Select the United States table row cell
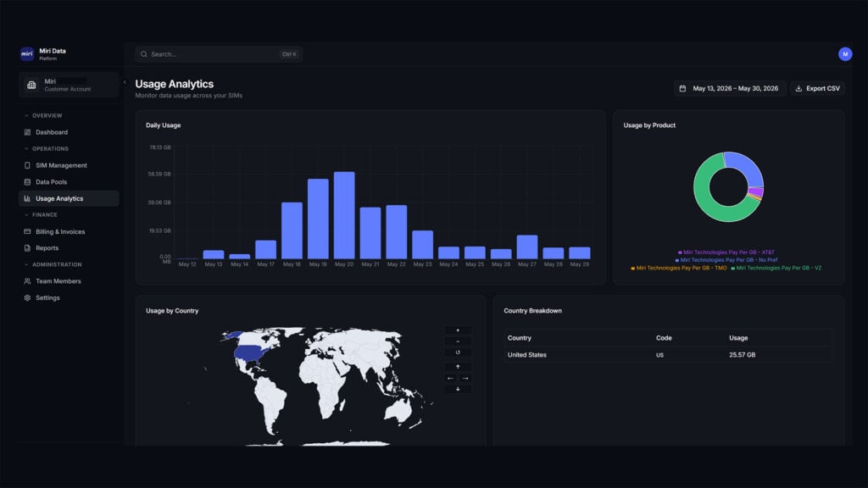This screenshot has height=488, width=868. 527,355
